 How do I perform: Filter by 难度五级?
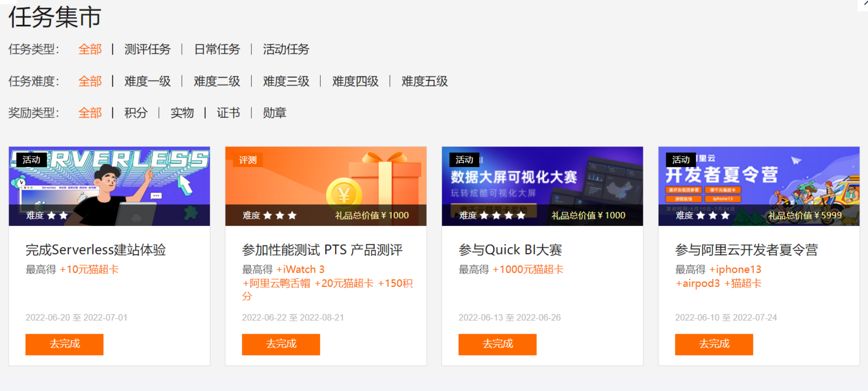[x=425, y=81]
